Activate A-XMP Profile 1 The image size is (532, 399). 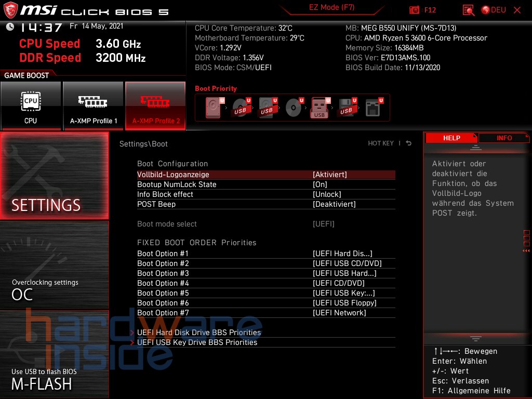(94, 105)
